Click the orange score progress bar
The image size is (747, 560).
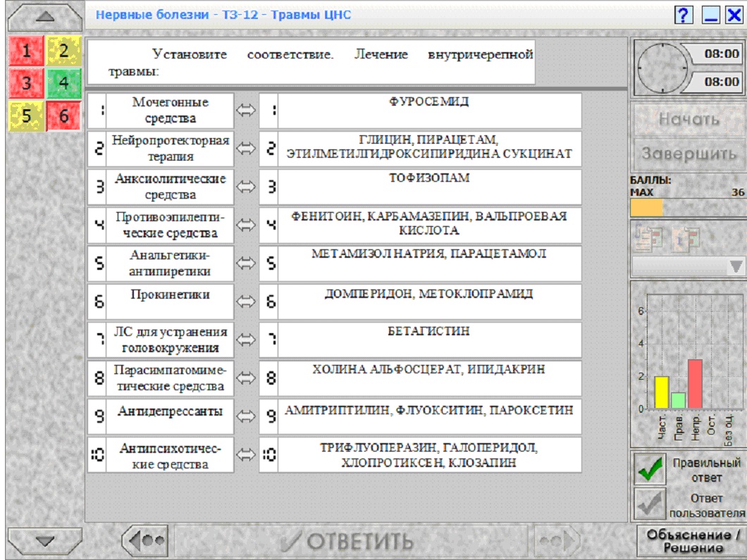646,208
